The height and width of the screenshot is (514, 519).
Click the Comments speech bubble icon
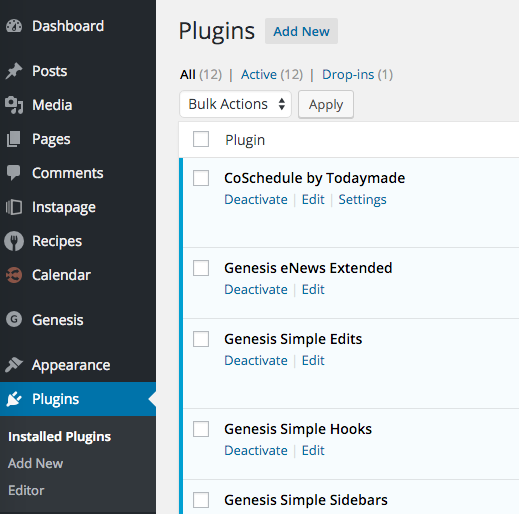tap(14, 173)
